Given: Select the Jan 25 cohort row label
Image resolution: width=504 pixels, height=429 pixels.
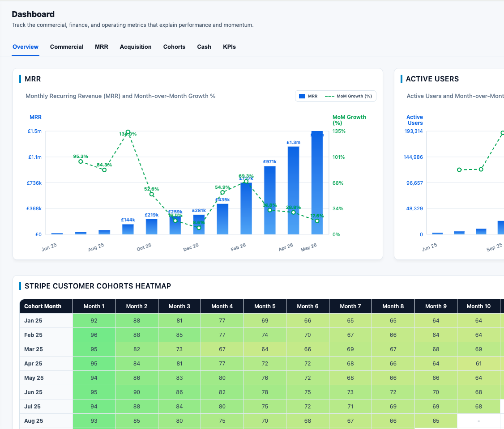Looking at the screenshot, I should 33,321.
